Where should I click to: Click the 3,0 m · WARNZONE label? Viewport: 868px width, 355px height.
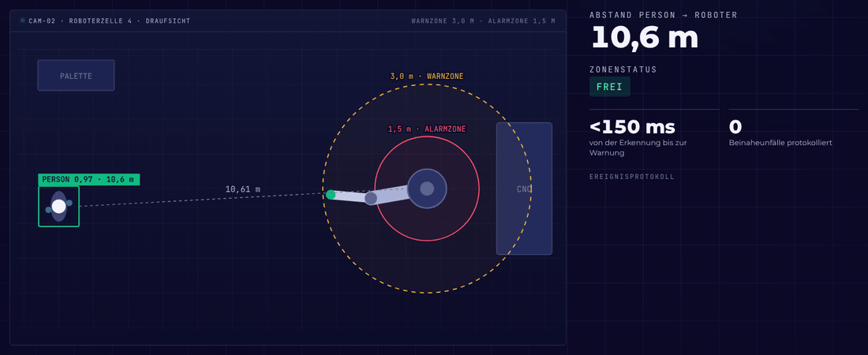(427, 76)
